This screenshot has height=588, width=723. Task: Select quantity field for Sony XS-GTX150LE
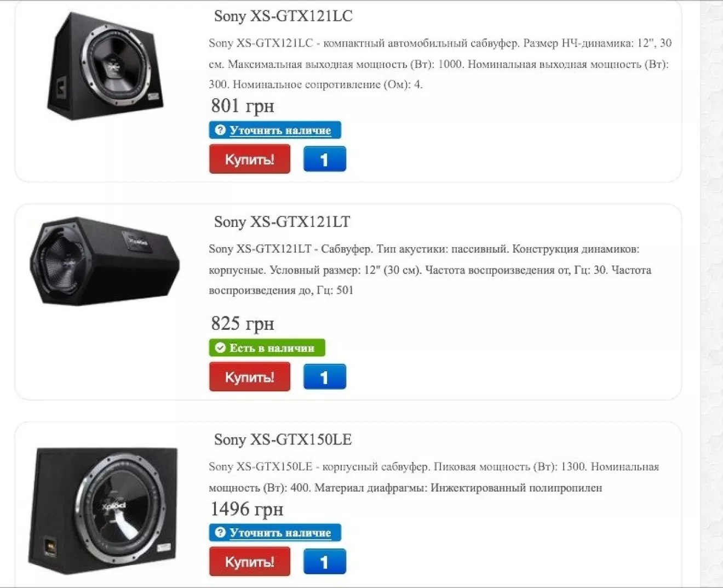[x=325, y=562]
